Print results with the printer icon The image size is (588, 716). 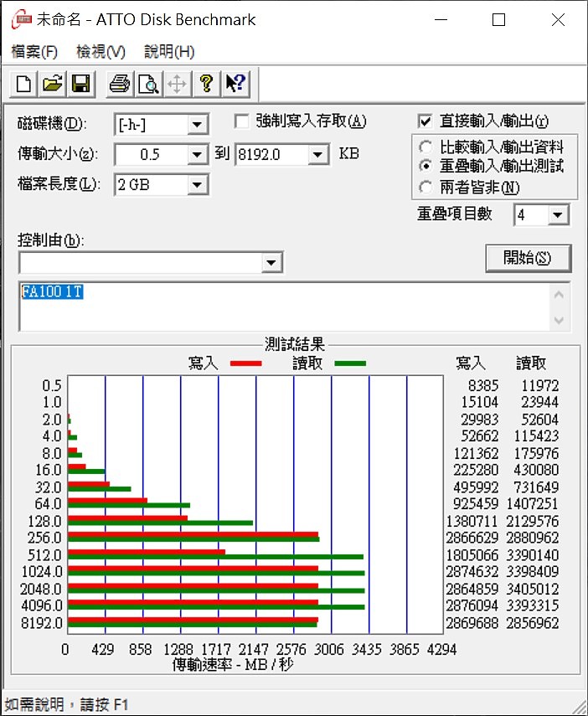pos(120,84)
